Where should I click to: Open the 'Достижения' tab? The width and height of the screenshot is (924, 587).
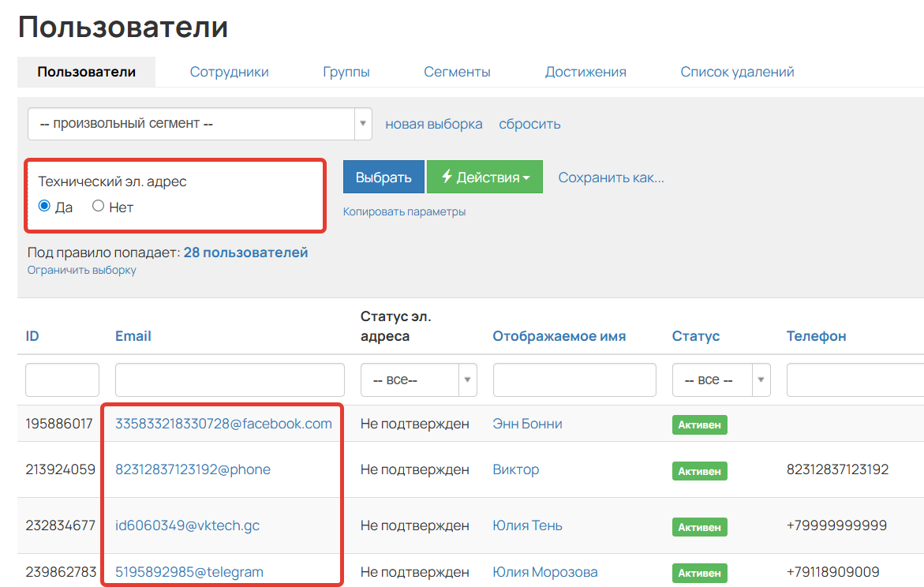coord(585,72)
